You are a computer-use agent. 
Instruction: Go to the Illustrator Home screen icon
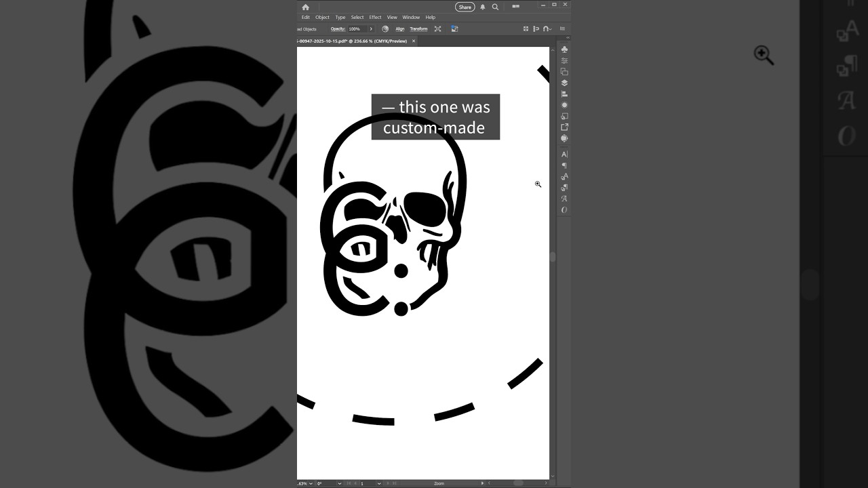(305, 7)
